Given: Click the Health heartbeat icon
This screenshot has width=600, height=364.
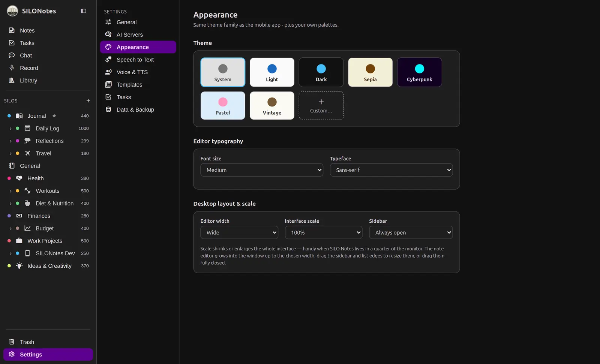Looking at the screenshot, I should click(19, 178).
